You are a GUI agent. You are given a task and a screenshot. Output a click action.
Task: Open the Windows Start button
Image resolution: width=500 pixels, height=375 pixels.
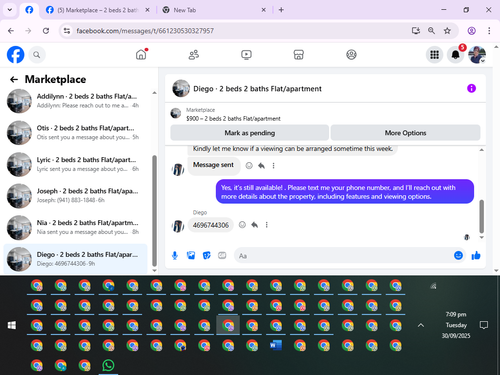point(12,325)
